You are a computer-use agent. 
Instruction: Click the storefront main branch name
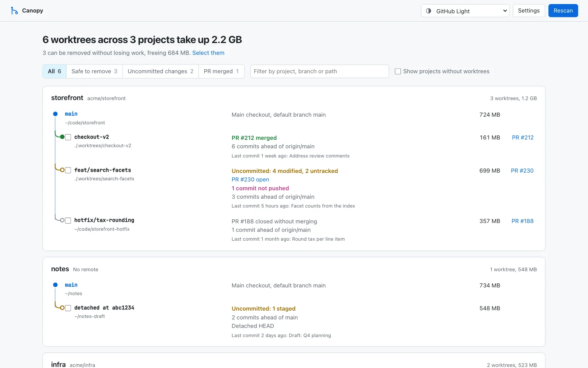coord(71,114)
